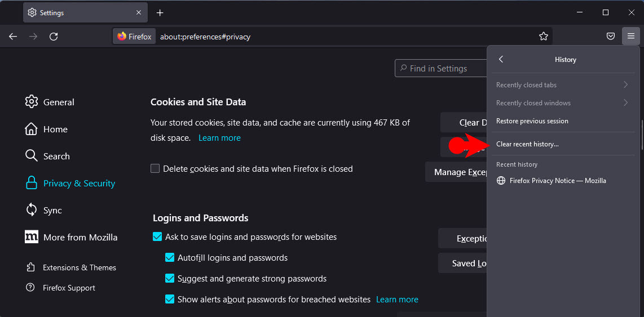Toggle Autofill logins and passwords checkbox
Viewport: 644px width, 317px height.
point(170,258)
